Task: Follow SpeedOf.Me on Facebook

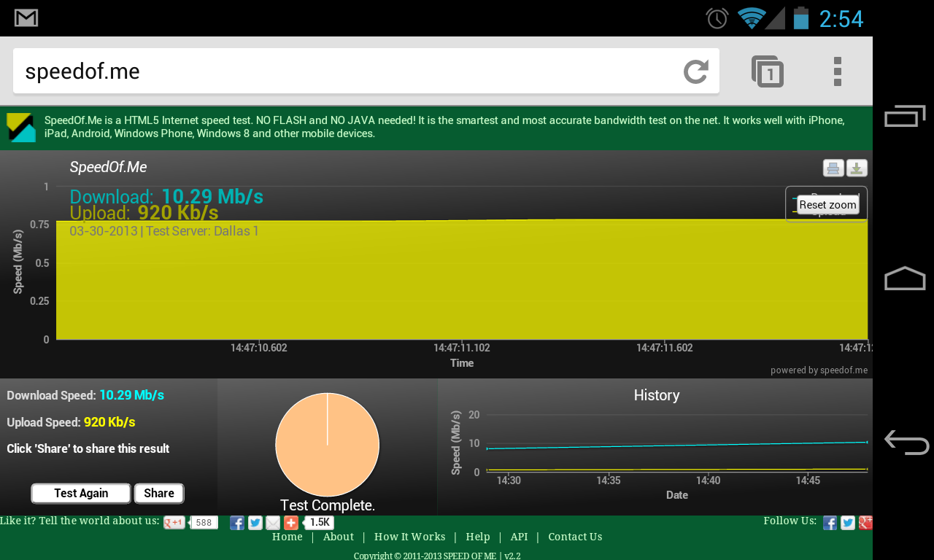Action: click(x=830, y=523)
